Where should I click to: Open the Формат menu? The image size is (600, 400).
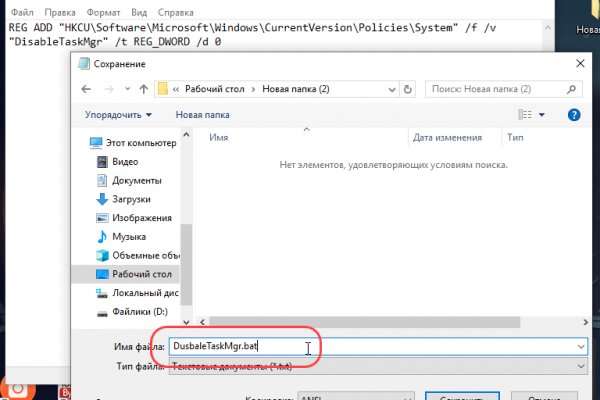(x=108, y=12)
